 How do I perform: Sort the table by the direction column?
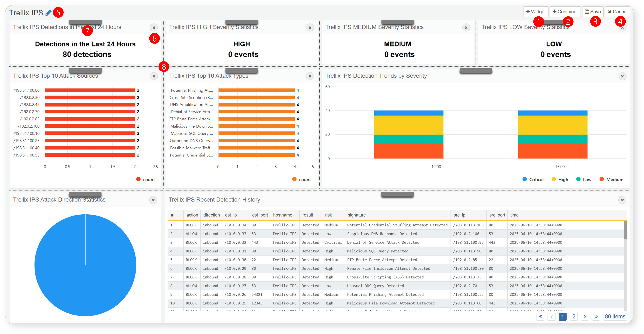[x=212, y=215]
